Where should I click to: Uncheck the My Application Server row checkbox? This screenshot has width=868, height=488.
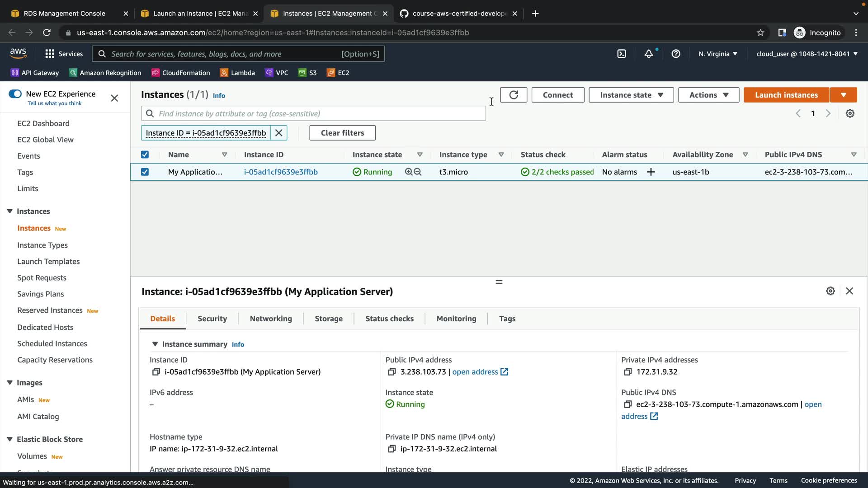coord(145,172)
